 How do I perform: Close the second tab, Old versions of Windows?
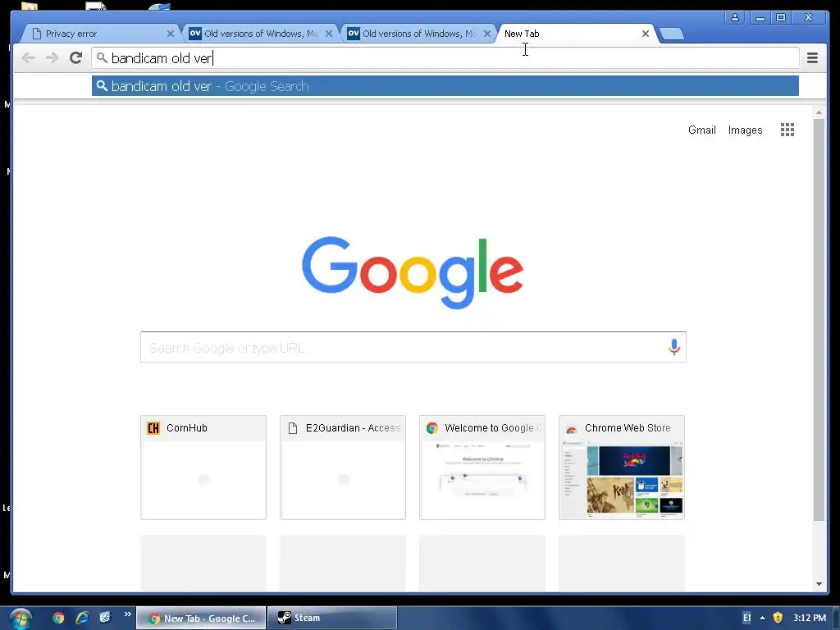329,34
